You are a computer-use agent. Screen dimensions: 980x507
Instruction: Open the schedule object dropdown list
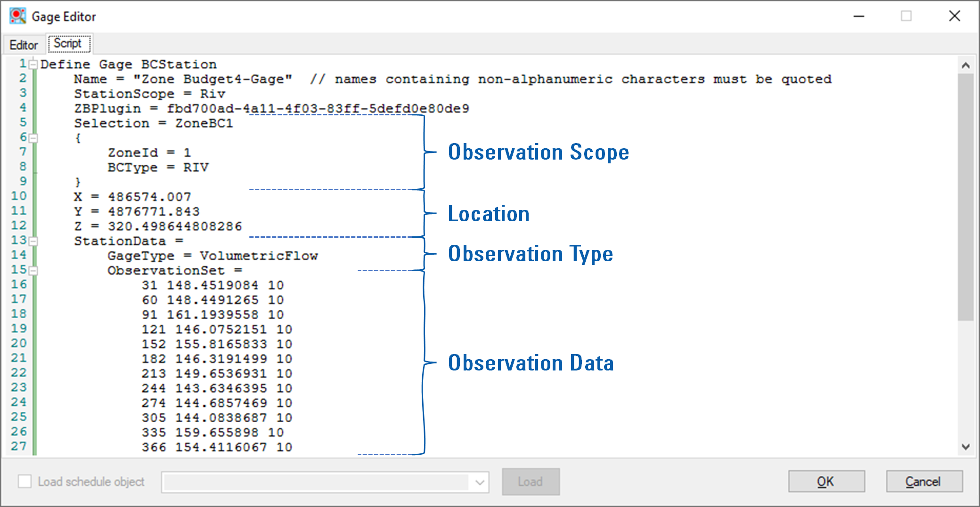pos(479,482)
